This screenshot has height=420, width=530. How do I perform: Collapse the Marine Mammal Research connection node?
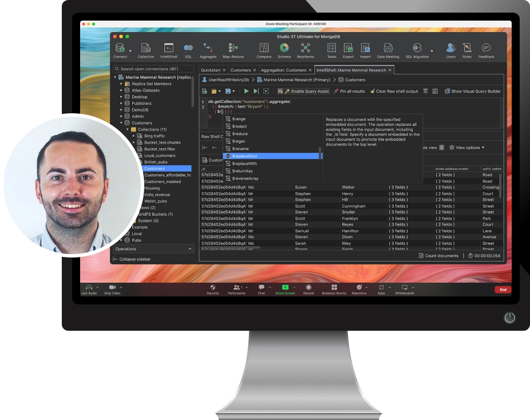click(115, 77)
